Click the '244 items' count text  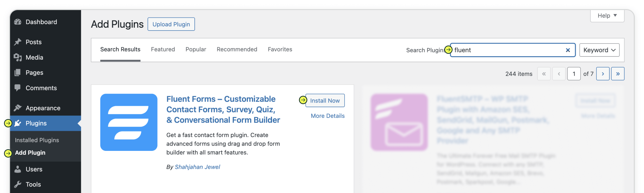pos(519,74)
